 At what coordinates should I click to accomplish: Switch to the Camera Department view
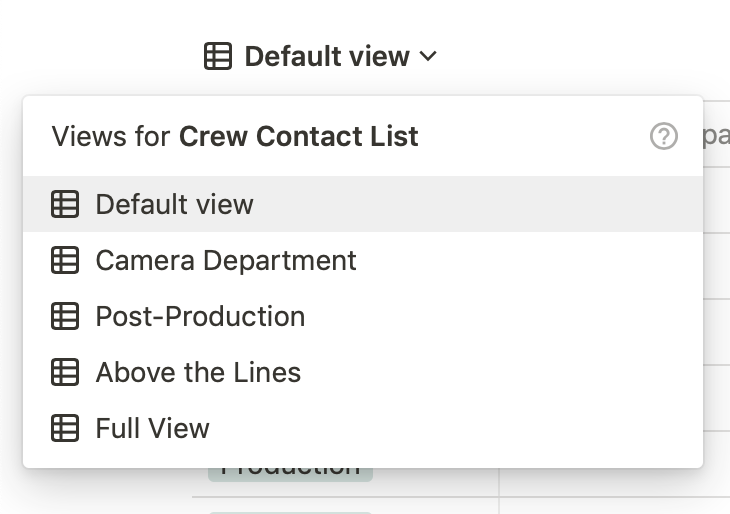click(x=226, y=260)
